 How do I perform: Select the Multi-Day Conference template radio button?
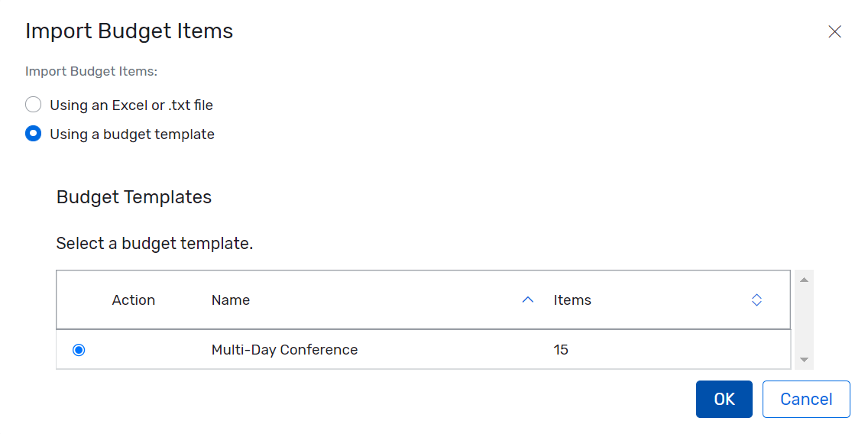(79, 350)
